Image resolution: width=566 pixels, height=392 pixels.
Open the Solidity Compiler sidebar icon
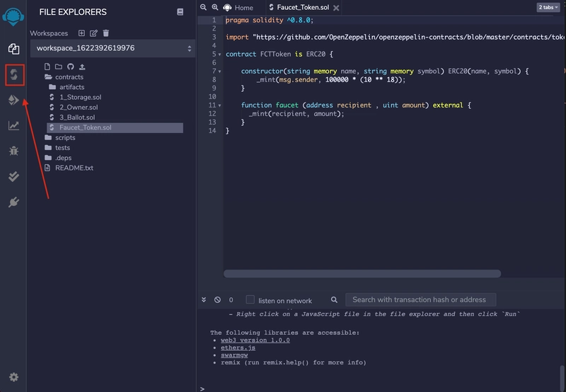click(x=14, y=75)
